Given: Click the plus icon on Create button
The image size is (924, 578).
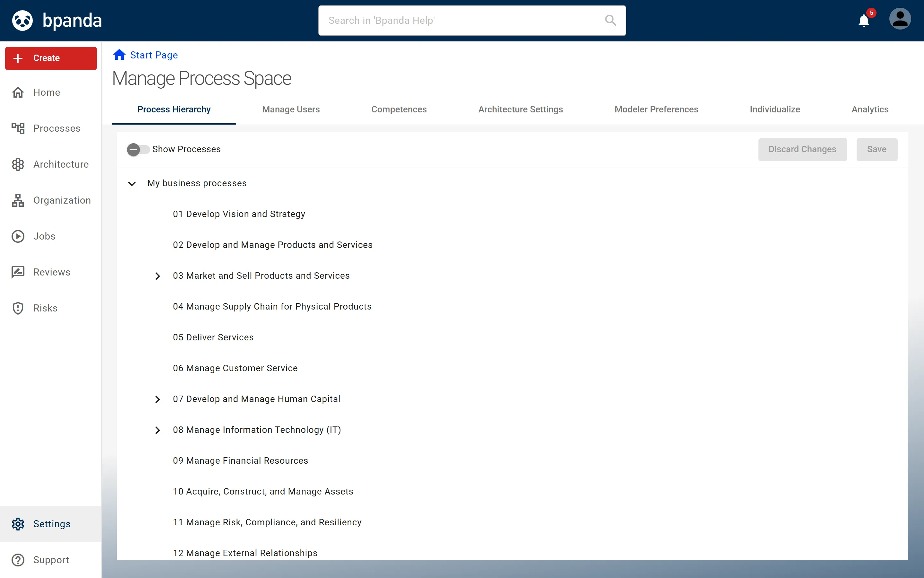Looking at the screenshot, I should coord(18,58).
